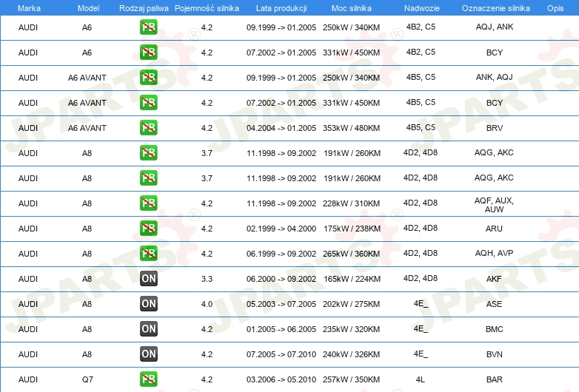Click the Opis column header
This screenshot has height=392, width=579.
pos(555,8)
